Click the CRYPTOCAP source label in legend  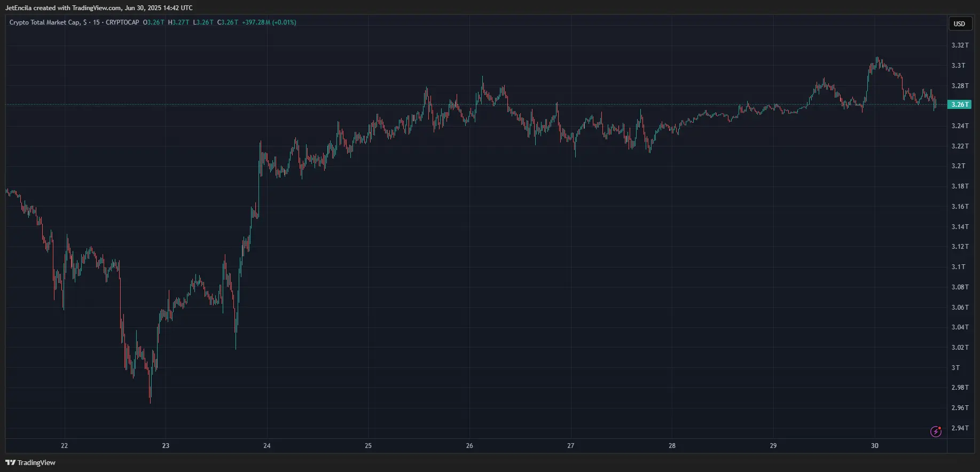(x=122, y=22)
